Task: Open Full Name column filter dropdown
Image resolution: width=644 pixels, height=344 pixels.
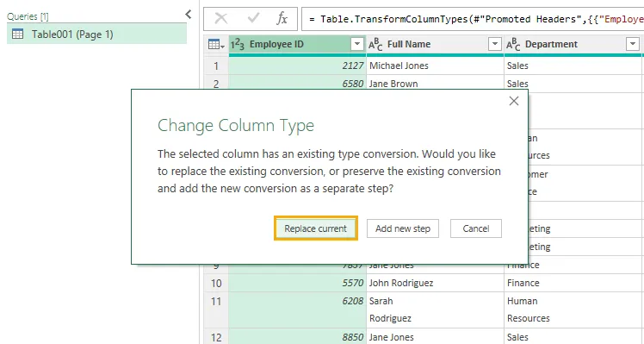Action: (x=494, y=44)
